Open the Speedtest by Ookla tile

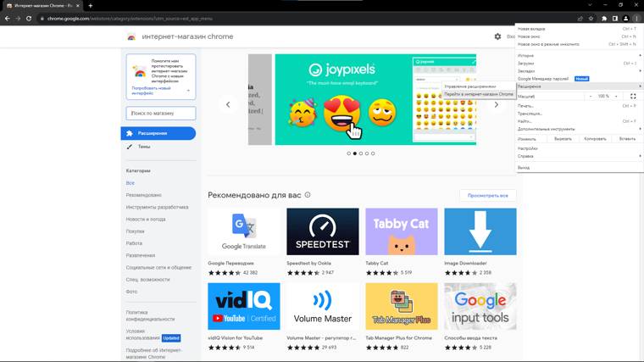coord(323,242)
